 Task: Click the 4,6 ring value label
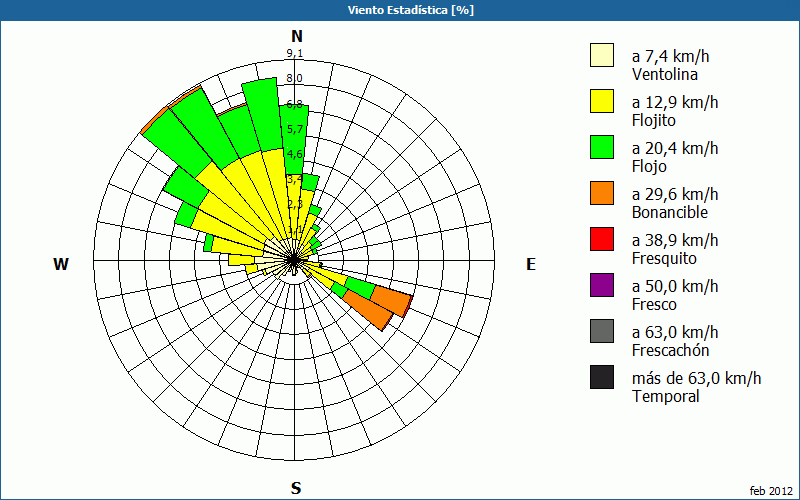[x=295, y=154]
